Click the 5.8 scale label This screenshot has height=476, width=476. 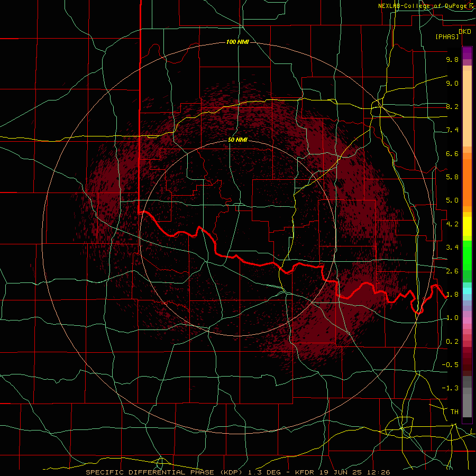[x=452, y=177]
